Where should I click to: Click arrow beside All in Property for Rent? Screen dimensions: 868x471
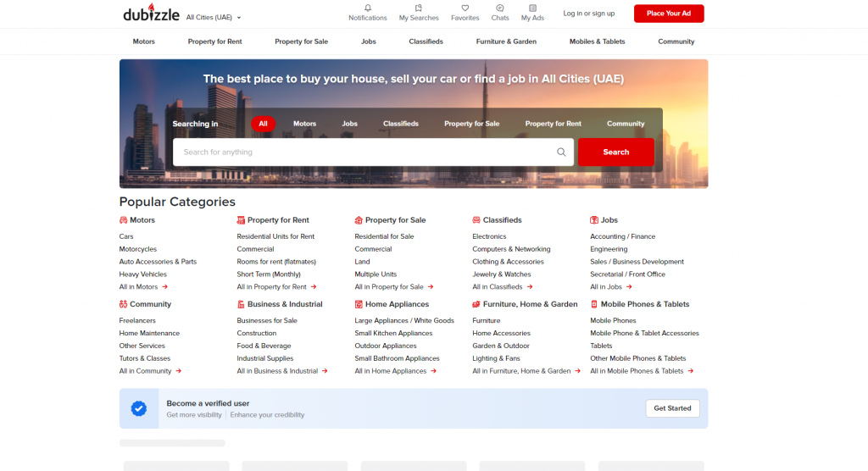pos(314,286)
